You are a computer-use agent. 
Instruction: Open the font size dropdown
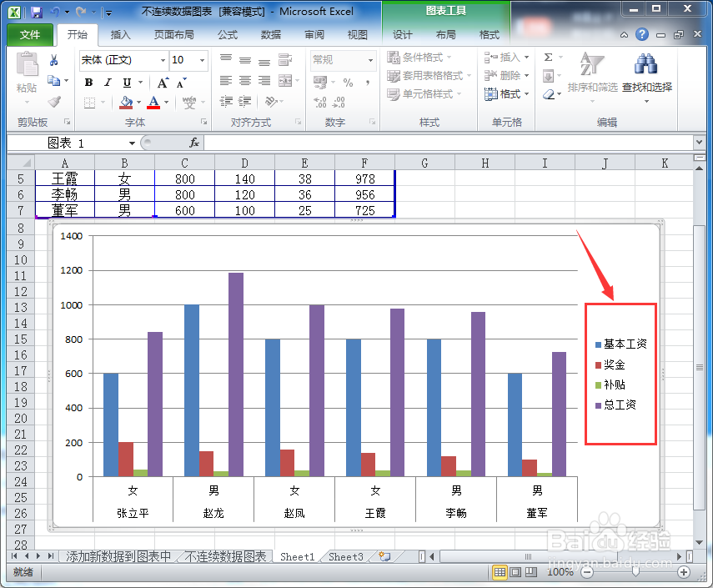(203, 60)
